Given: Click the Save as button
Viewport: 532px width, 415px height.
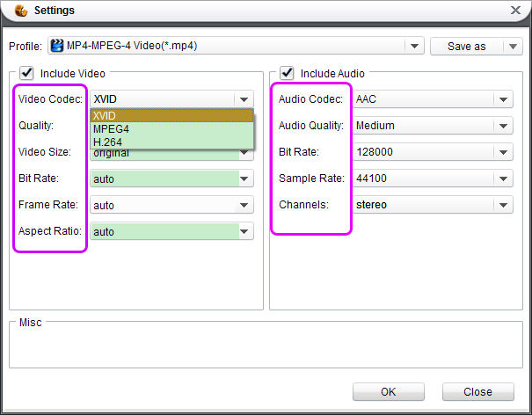Looking at the screenshot, I should click(x=467, y=46).
